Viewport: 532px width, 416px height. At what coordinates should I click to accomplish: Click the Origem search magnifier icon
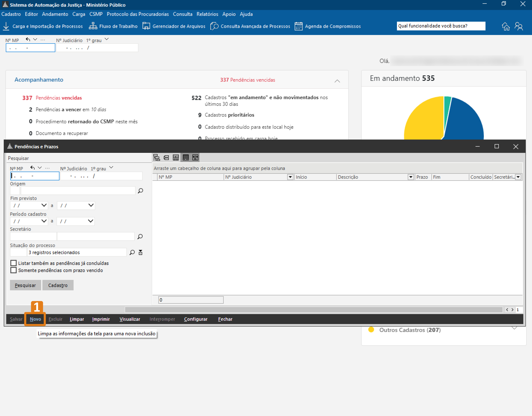pyautogui.click(x=141, y=191)
